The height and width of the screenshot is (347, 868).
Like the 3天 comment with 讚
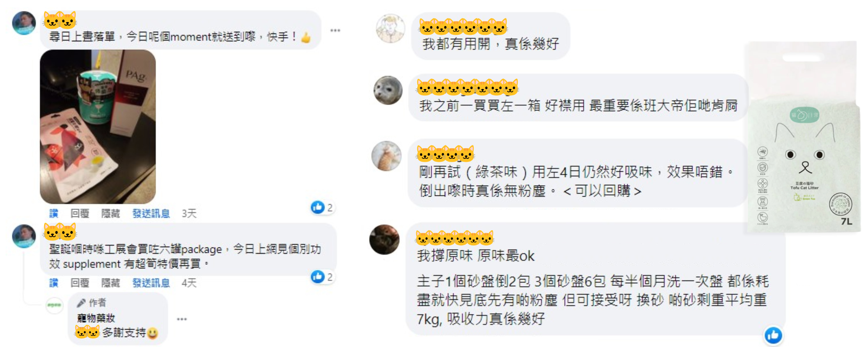53,213
